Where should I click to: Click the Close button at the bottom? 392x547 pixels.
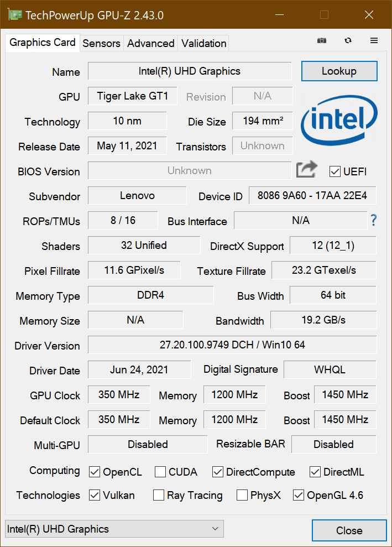click(349, 530)
